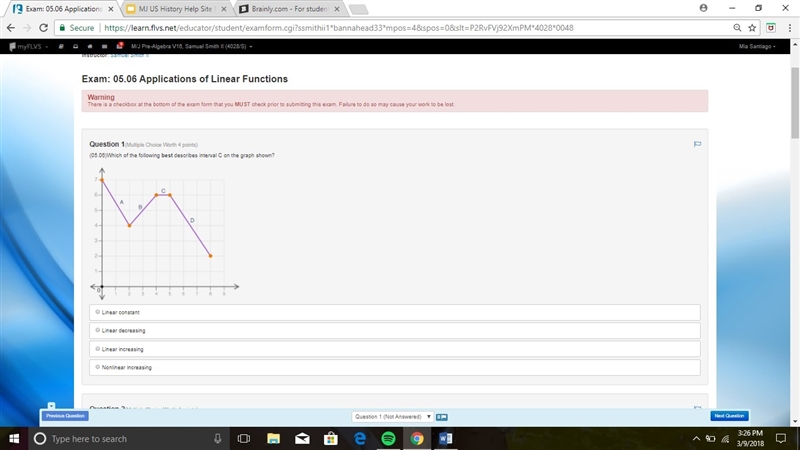
Task: Click the browser back arrow
Action: (11, 28)
